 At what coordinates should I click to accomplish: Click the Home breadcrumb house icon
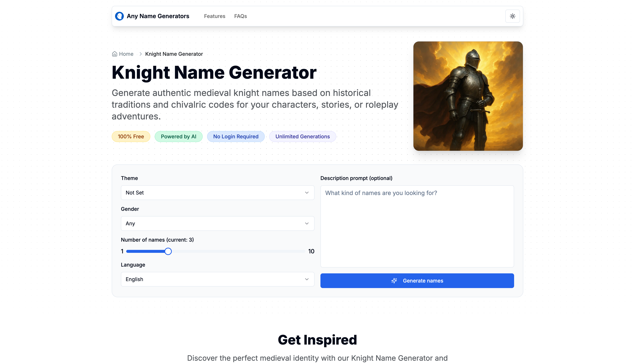tap(114, 54)
